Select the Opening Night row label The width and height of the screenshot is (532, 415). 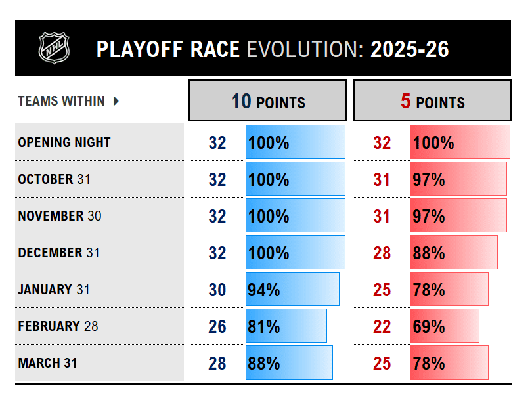click(64, 142)
